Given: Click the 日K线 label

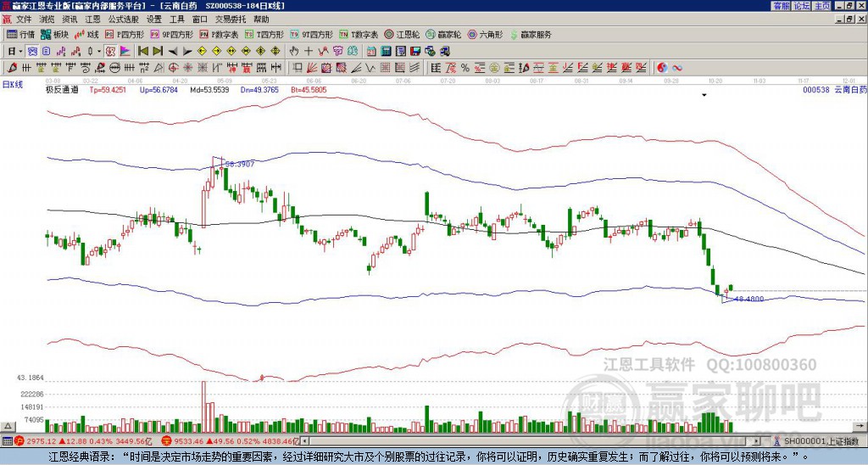Looking at the screenshot, I should pyautogui.click(x=12, y=84).
